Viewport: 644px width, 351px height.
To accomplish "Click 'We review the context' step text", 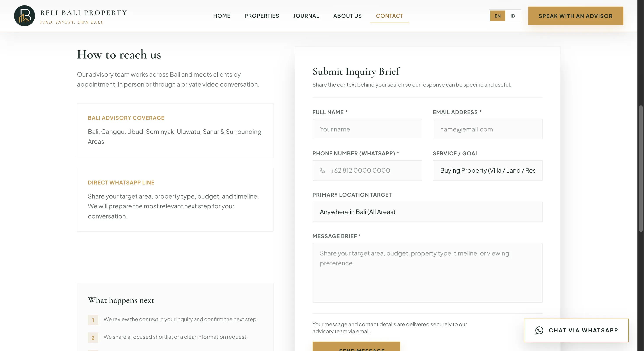I will click(x=180, y=319).
